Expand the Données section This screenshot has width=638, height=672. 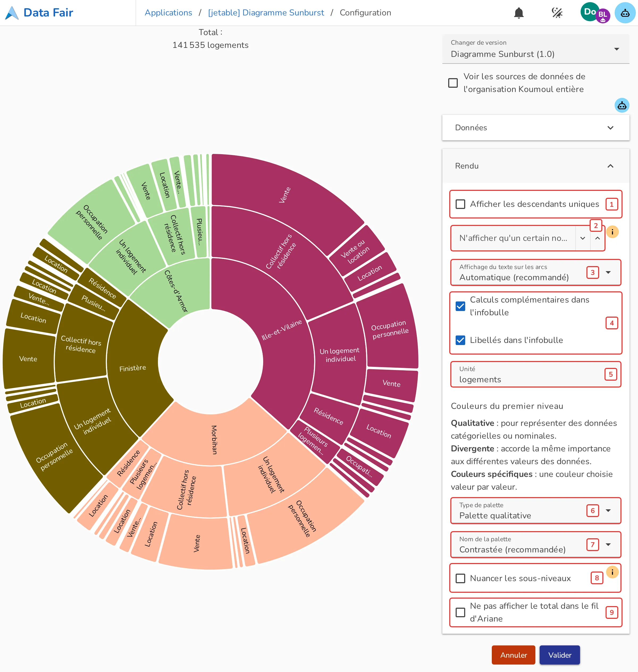pos(536,128)
